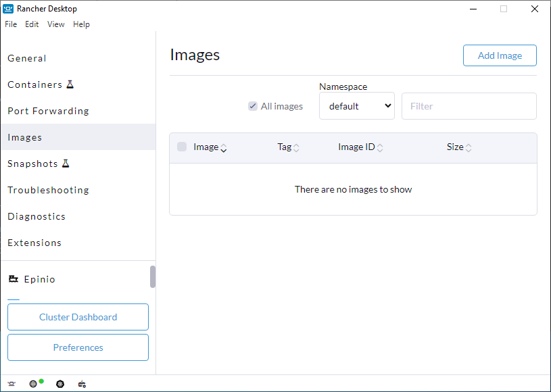Tick the select-all checkbox in table header
Viewport: 551px width, 392px height.
(182, 147)
